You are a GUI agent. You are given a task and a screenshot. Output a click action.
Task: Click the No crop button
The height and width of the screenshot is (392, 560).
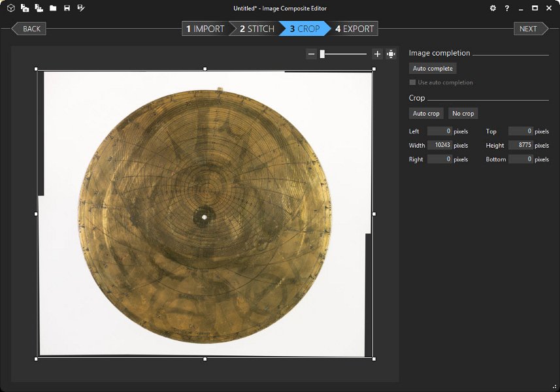(463, 114)
